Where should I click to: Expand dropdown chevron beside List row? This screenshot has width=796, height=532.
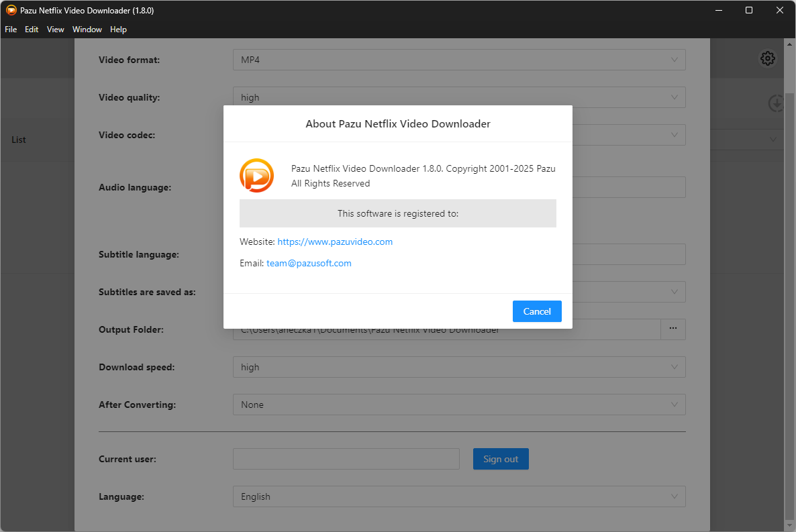click(773, 139)
